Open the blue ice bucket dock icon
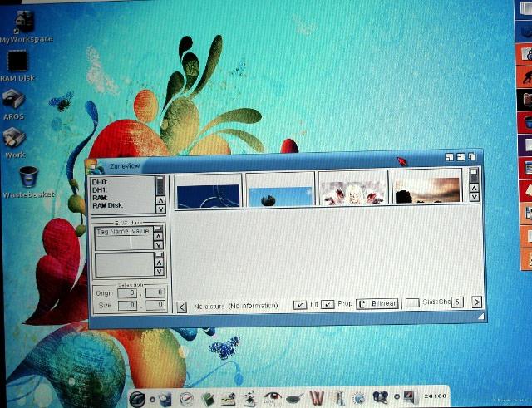This screenshot has width=532, height=408. tap(165, 399)
